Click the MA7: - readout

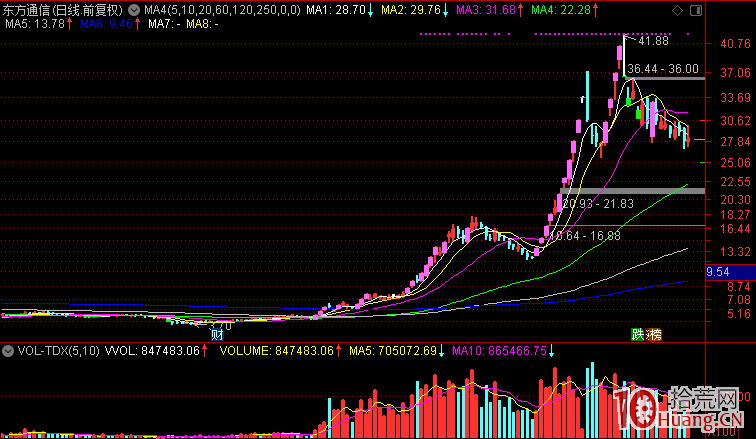tap(164, 24)
